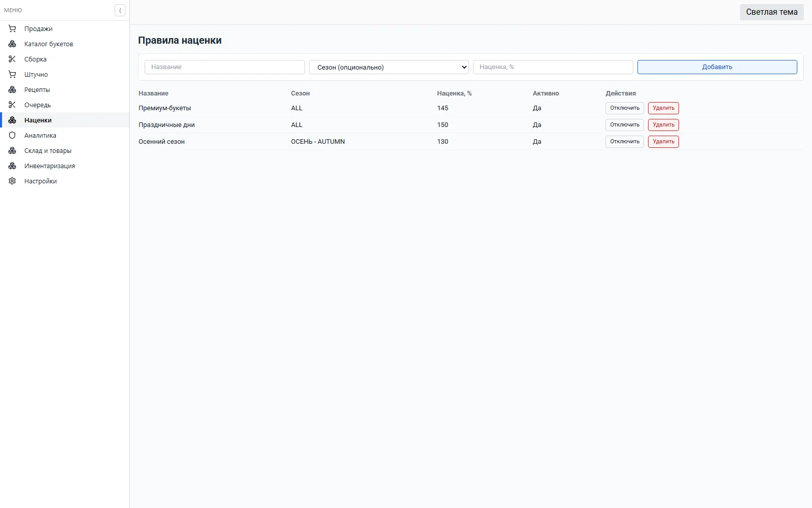
Task: Click the Активно column header
Action: point(546,93)
